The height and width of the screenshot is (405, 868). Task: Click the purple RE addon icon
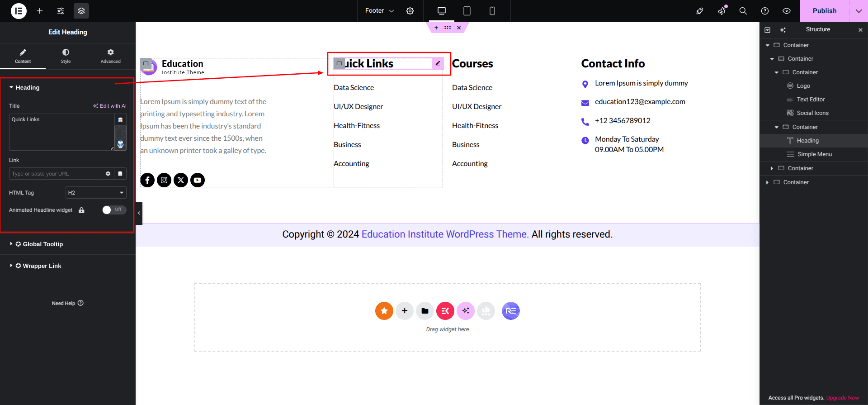tap(511, 311)
